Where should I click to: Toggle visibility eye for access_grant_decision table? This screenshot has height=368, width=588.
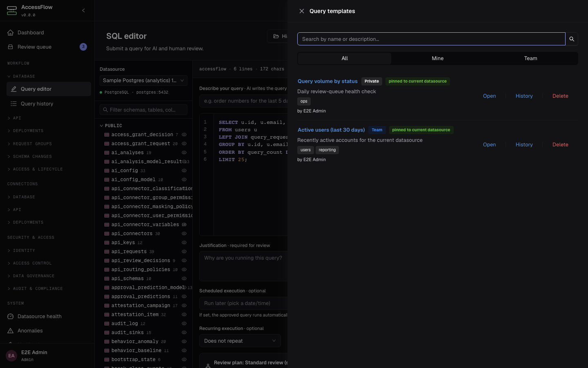tap(184, 135)
